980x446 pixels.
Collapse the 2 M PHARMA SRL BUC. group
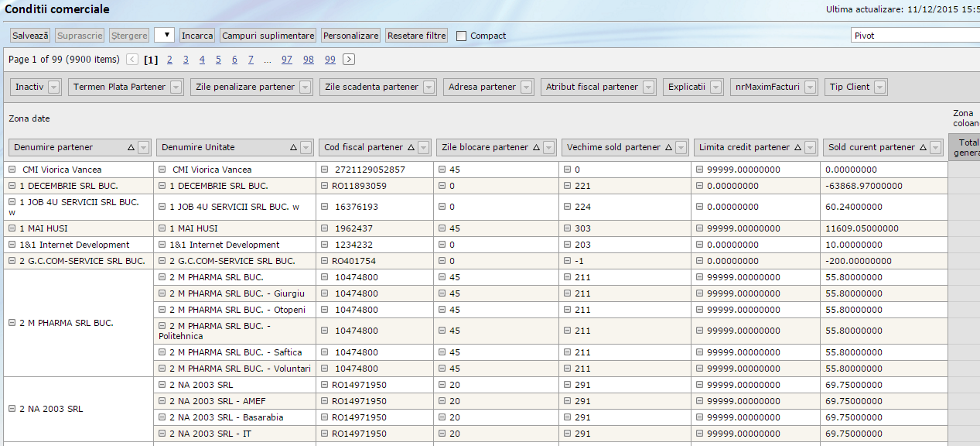coord(12,323)
